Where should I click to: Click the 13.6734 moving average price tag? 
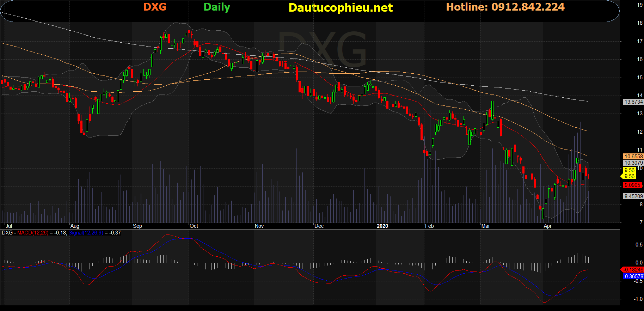(x=633, y=102)
